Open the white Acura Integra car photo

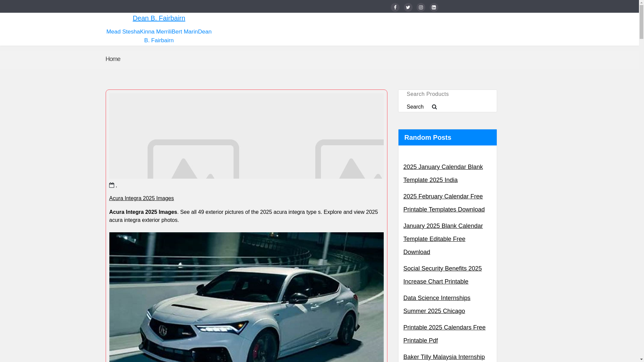[246, 297]
